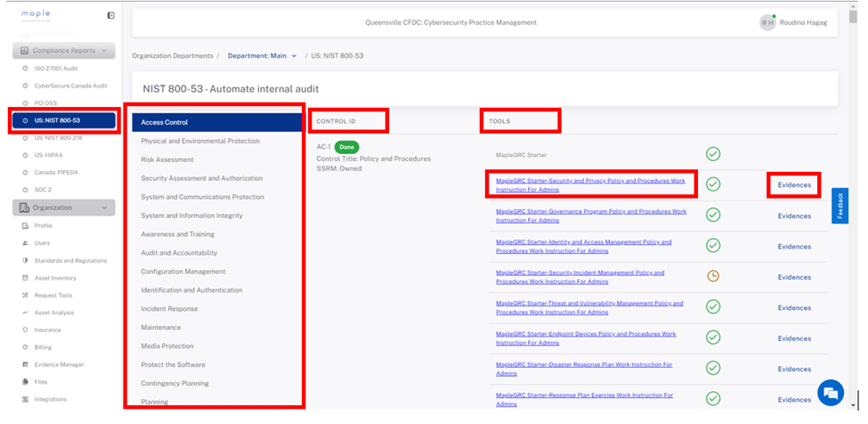This screenshot has height=424, width=868.
Task: Click the Request Tools wrench icon
Action: (x=25, y=296)
